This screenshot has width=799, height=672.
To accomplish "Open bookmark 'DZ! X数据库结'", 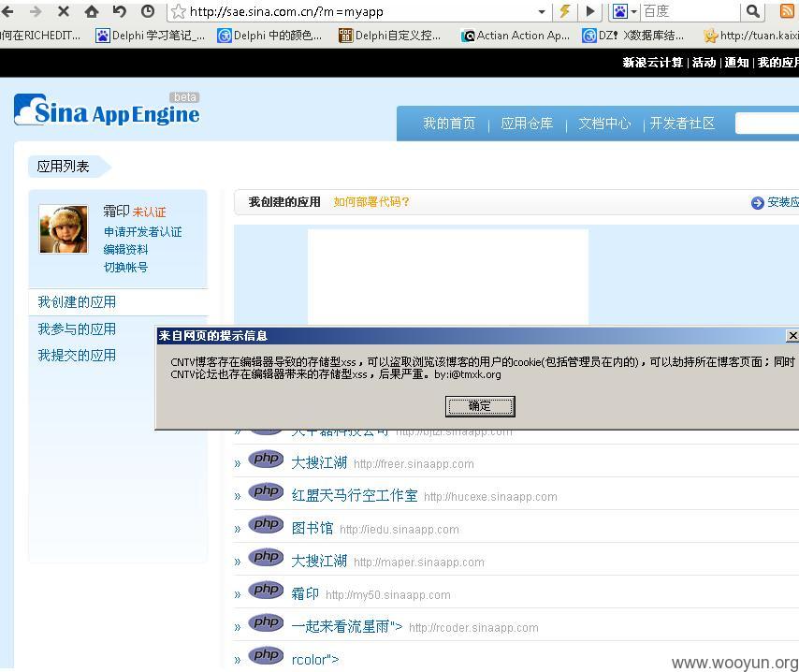I will coord(632,36).
